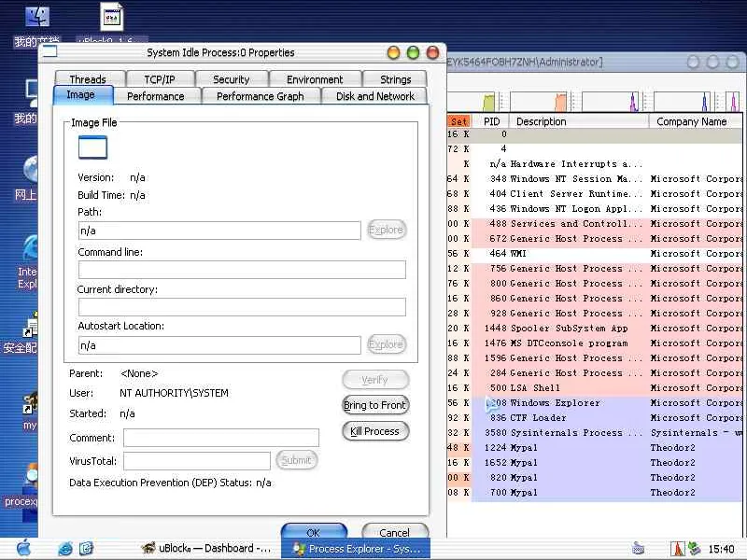The image size is (747, 560).
Task: Select the WMI process row
Action: (595, 253)
